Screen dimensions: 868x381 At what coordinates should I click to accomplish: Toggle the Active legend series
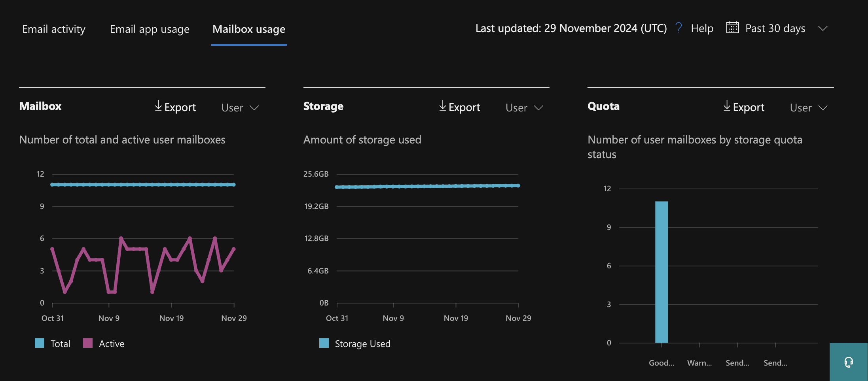[x=88, y=343]
